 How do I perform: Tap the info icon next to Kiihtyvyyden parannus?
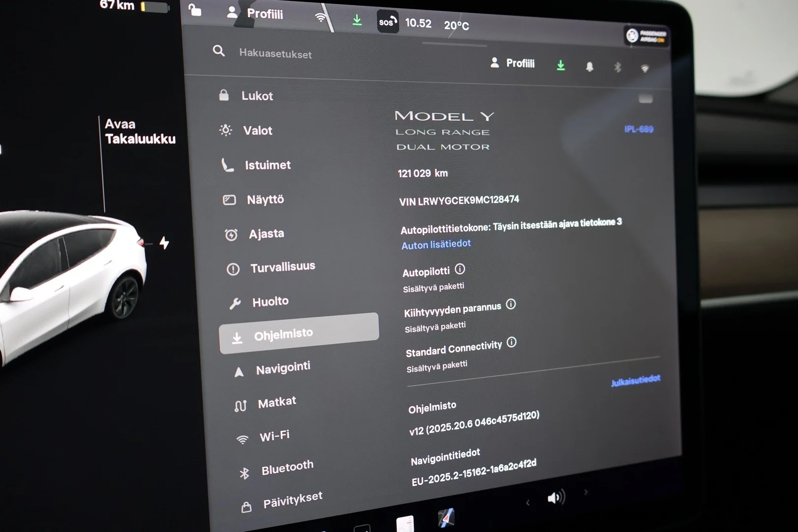511,304
